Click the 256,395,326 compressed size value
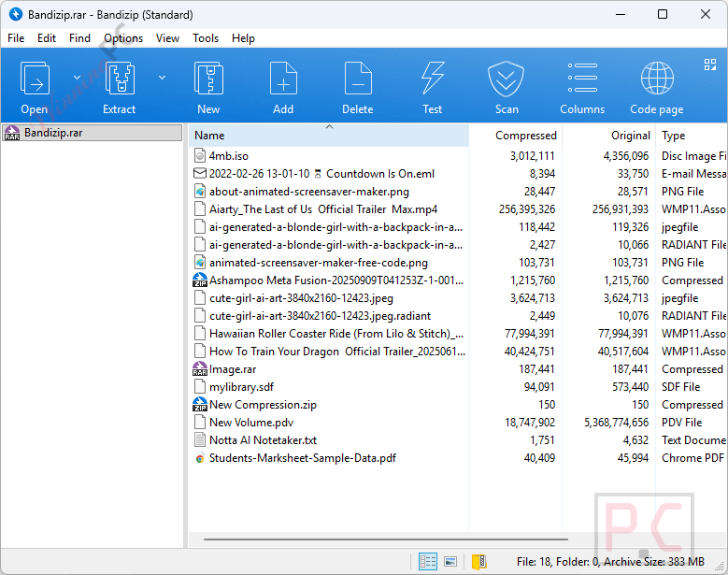 527,209
